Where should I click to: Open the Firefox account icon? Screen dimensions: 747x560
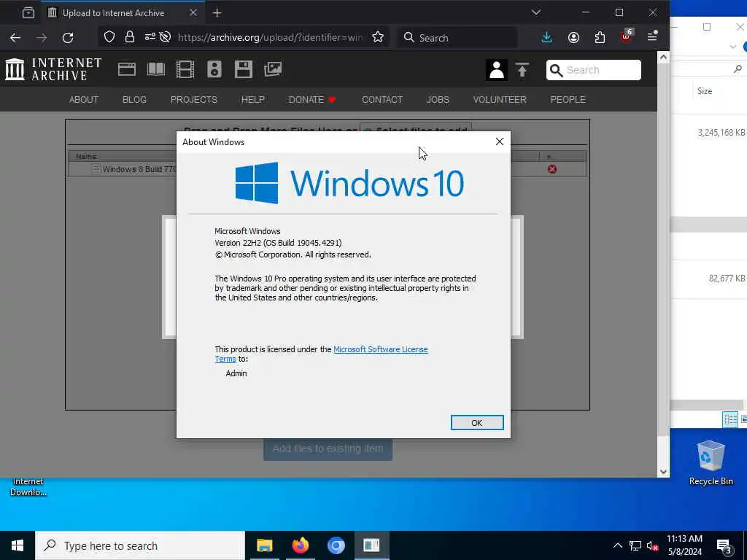pos(573,38)
